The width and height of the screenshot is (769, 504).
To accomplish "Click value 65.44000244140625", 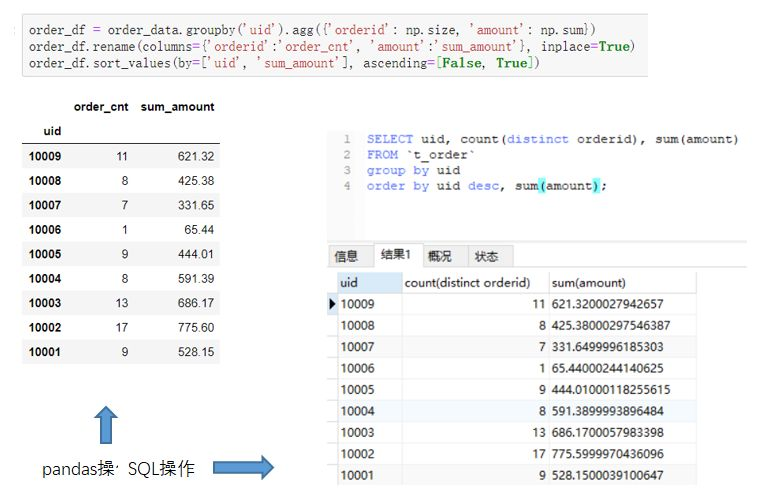I will click(607, 368).
